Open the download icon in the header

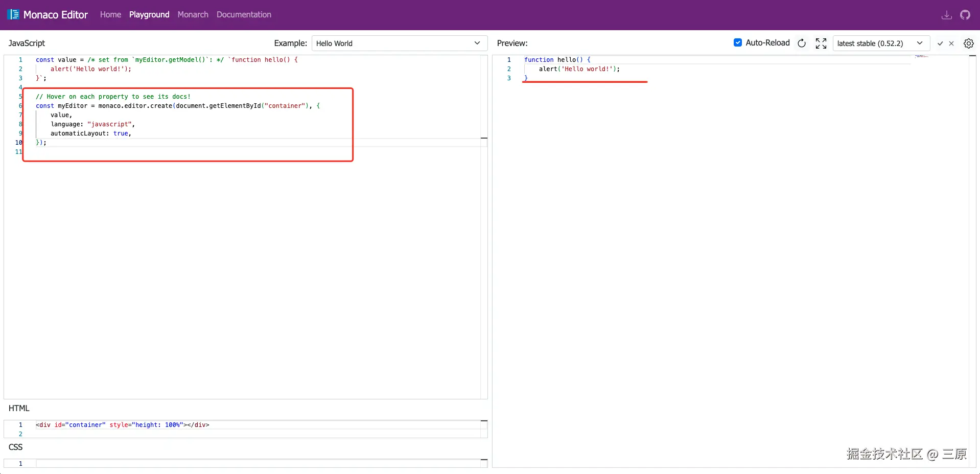click(946, 15)
